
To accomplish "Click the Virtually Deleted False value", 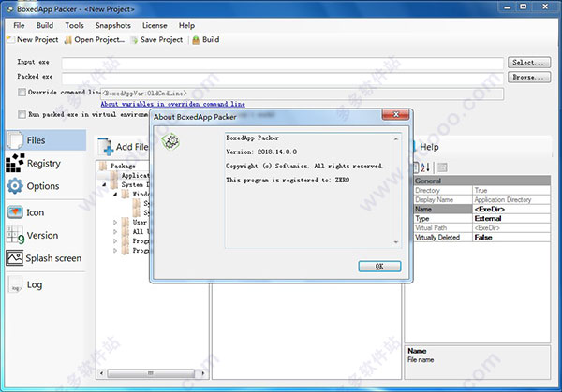I will click(483, 237).
